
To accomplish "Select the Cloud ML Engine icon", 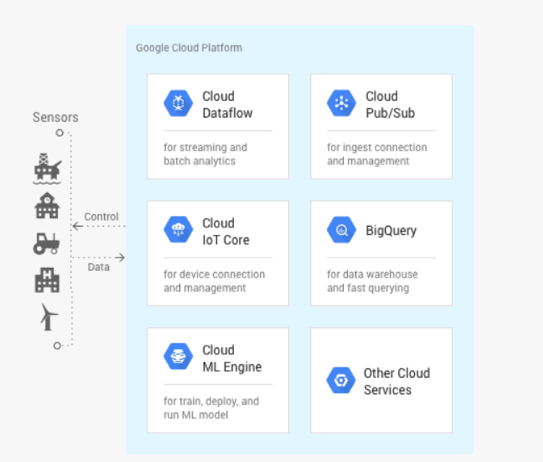I will (x=178, y=356).
